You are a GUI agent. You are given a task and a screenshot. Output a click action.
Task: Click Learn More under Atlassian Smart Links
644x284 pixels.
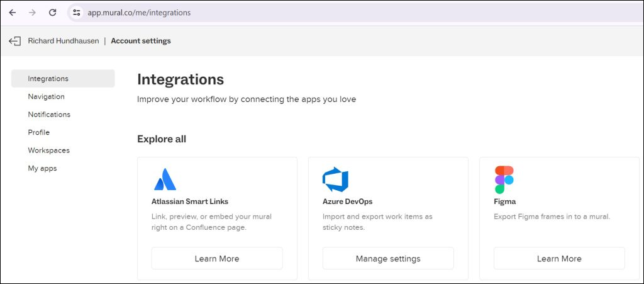(x=217, y=259)
